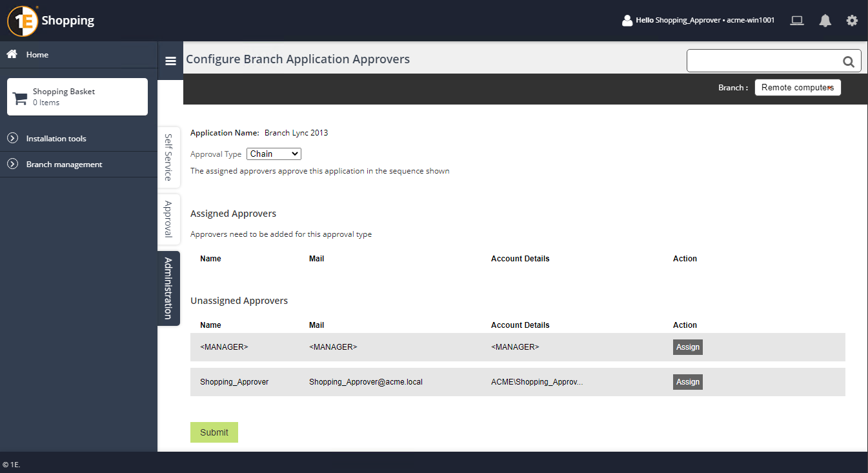Open the Branch selector dropdown

pyautogui.click(x=797, y=88)
